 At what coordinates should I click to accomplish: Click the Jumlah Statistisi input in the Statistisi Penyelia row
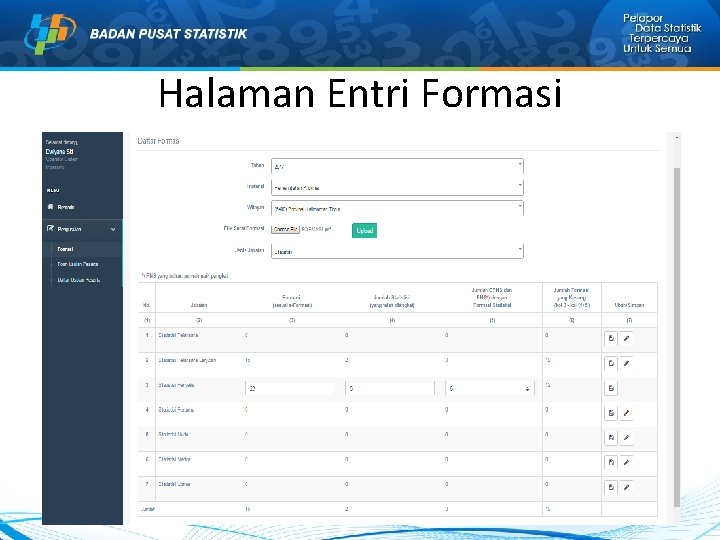[x=390, y=388]
